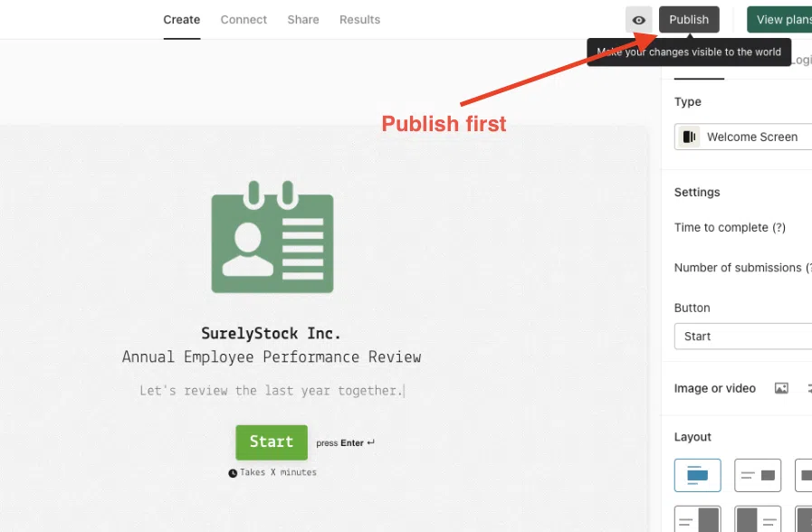The height and width of the screenshot is (532, 812).
Task: Open the Welcome Screen type dropdown
Action: [x=751, y=138]
